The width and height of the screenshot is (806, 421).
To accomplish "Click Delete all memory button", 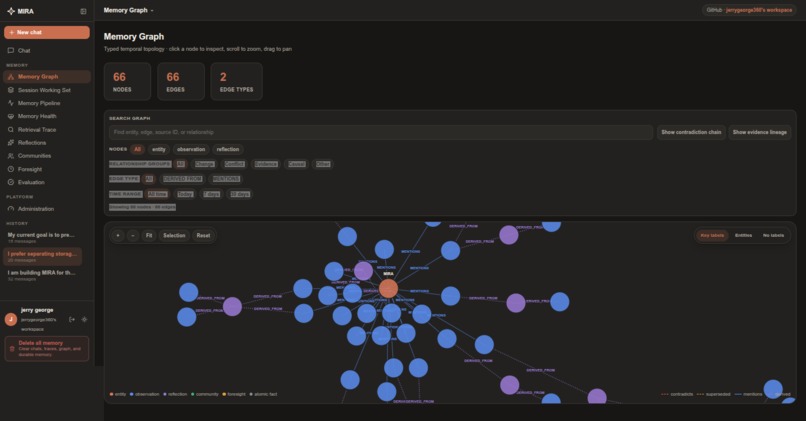I will (47, 349).
